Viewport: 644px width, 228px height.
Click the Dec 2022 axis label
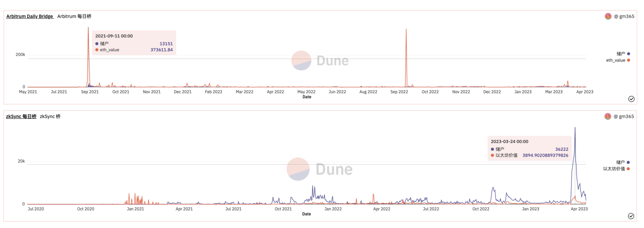pyautogui.click(x=492, y=92)
